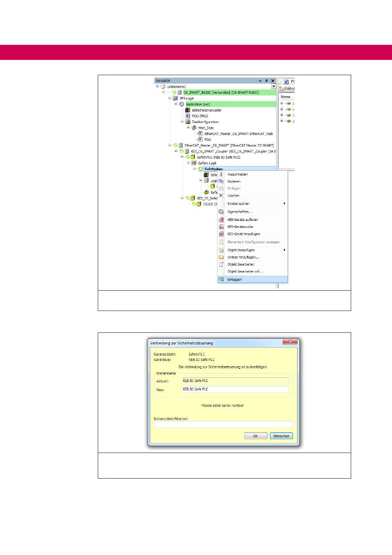This screenshot has width=392, height=555.
Task: Select KEB_C6_SMART_Coupler in the tree
Action: pos(233,152)
